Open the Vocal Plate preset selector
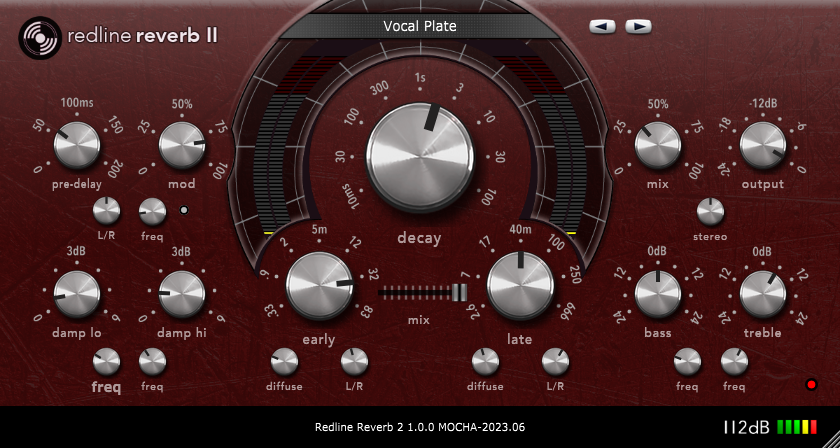840x448 pixels. point(420,26)
